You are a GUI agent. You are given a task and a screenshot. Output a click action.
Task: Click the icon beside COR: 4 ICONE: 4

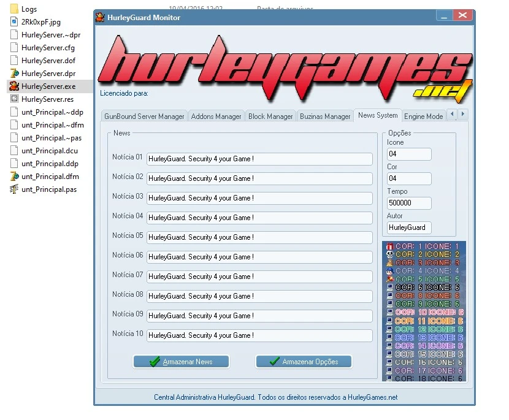tap(390, 270)
